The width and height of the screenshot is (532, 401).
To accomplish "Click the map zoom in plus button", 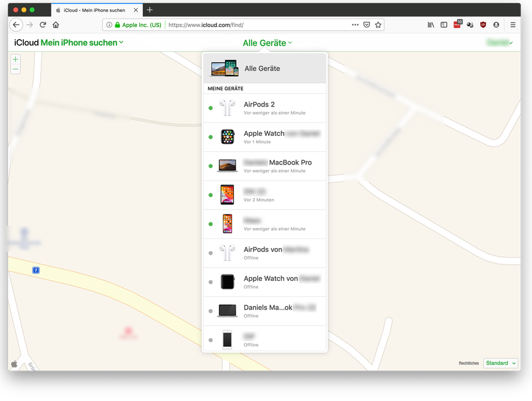I will point(16,60).
